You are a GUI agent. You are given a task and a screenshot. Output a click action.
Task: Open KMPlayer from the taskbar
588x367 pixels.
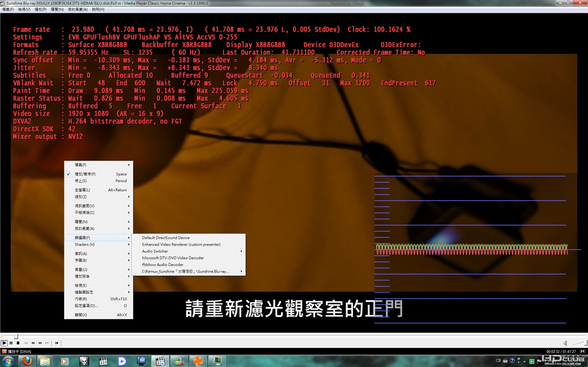click(141, 361)
